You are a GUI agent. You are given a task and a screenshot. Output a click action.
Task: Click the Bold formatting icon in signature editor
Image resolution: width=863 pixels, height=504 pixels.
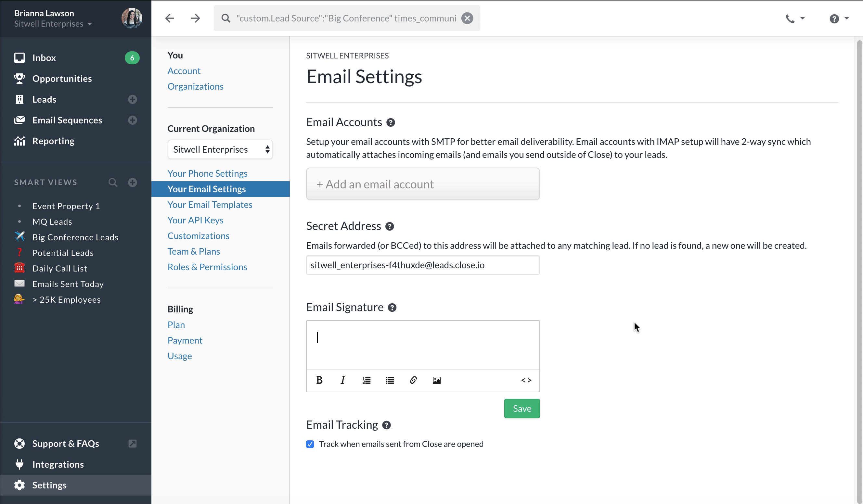pos(319,380)
